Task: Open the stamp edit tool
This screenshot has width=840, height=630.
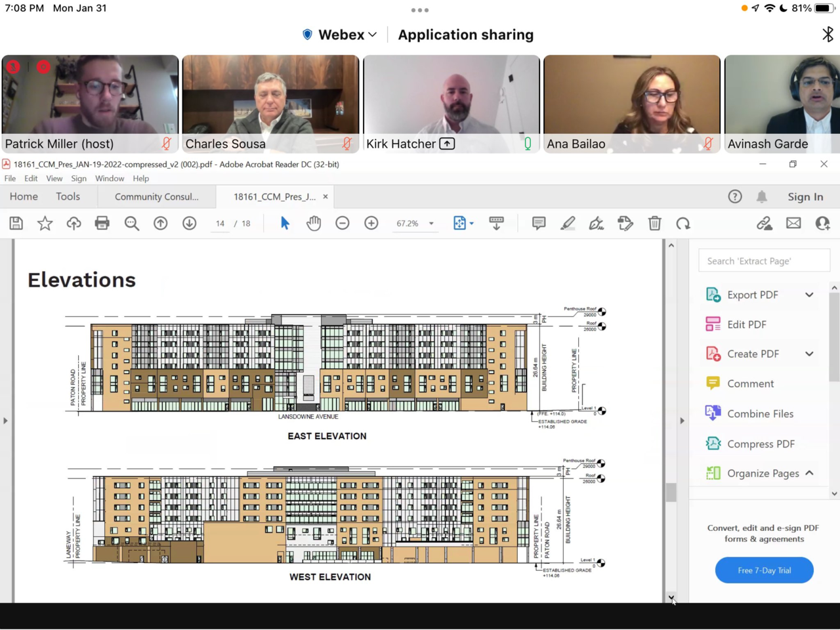Action: (625, 224)
